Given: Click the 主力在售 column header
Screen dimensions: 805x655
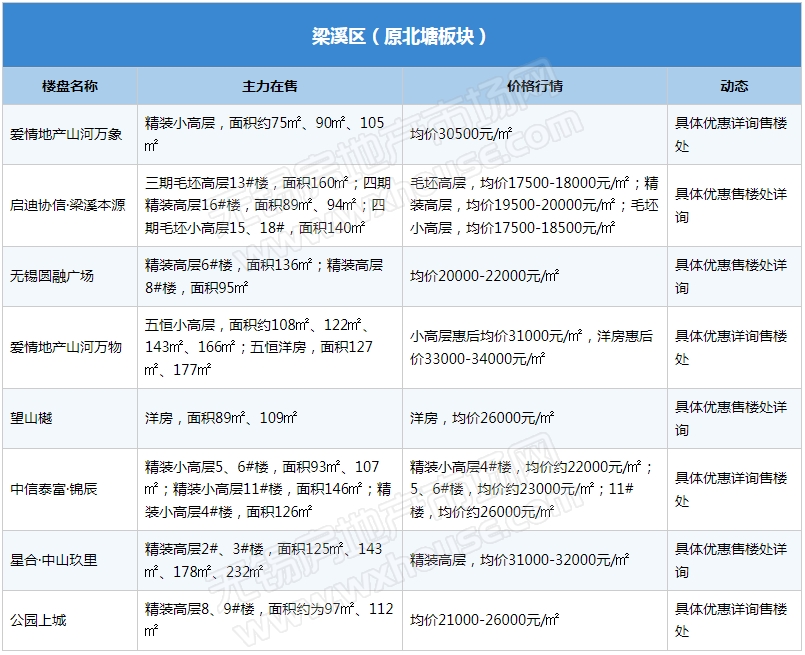Looking at the screenshot, I should 270,86.
